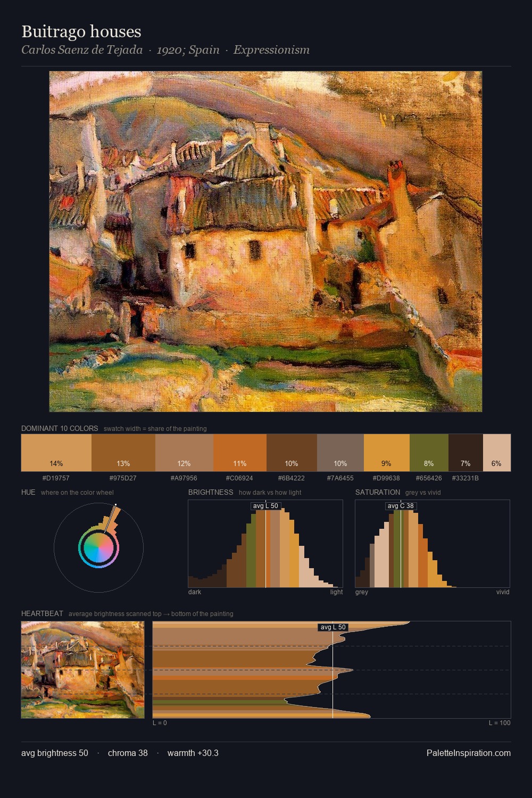This screenshot has height=798, width=532.
Task: Click the hex code #656426 text
Action: tap(429, 478)
